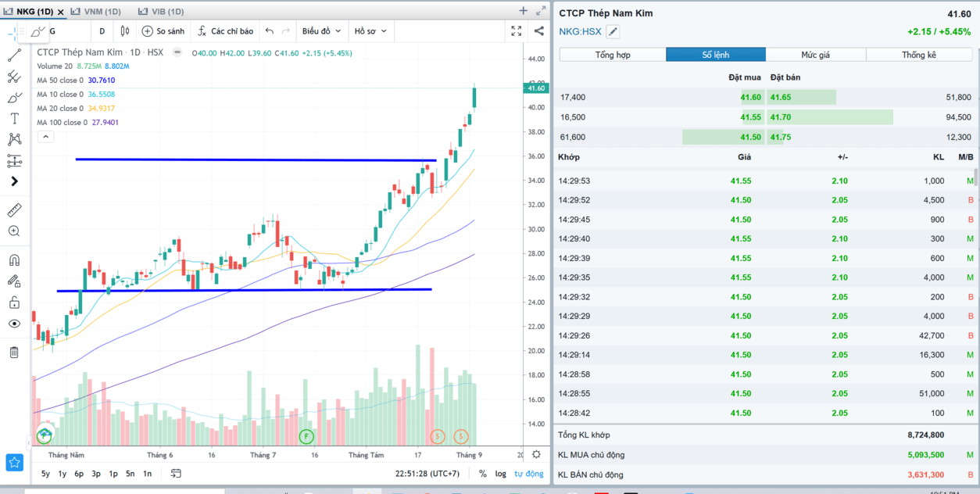The width and height of the screenshot is (980, 494).
Task: Expand the Hồ sơ dropdown menu
Action: coord(370,31)
